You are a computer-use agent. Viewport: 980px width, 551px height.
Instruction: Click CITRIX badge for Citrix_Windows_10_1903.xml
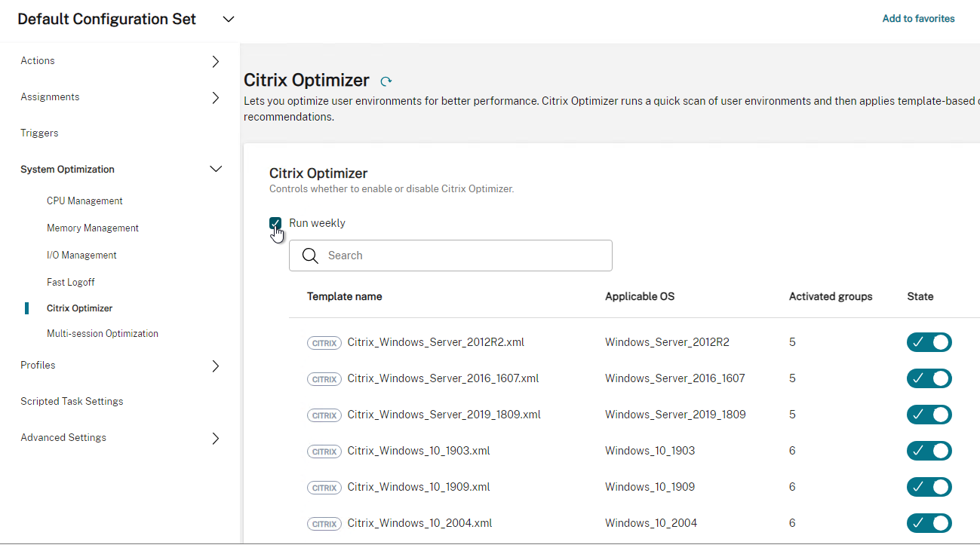pyautogui.click(x=324, y=452)
